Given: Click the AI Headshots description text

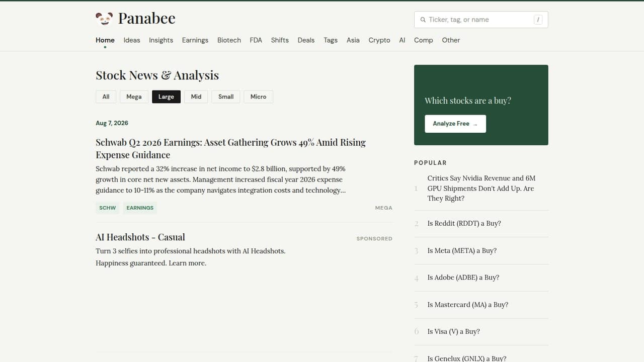Looking at the screenshot, I should (x=191, y=257).
